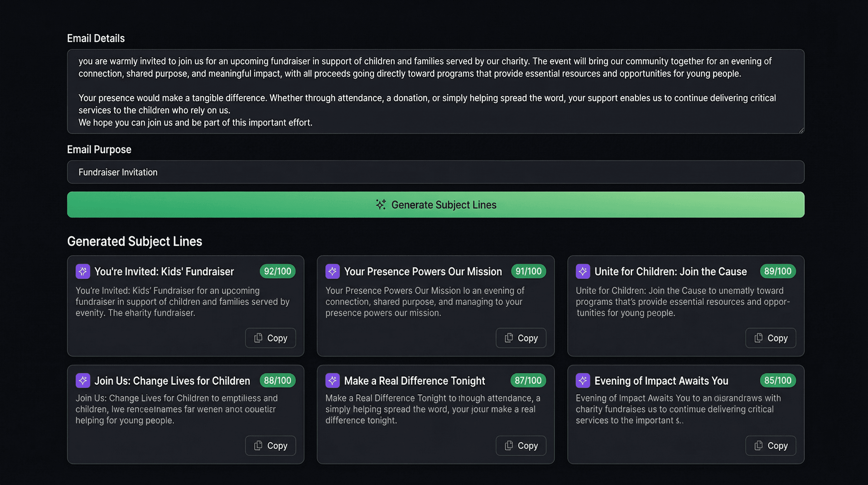The width and height of the screenshot is (868, 485).
Task: Click the copy icon under Kids' Fundraiser card
Action: [x=258, y=338]
